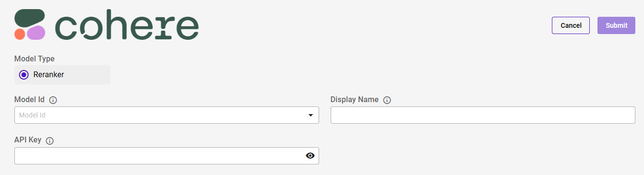Image resolution: width=644 pixels, height=175 pixels.
Task: Click the Cancel button
Action: (x=571, y=25)
